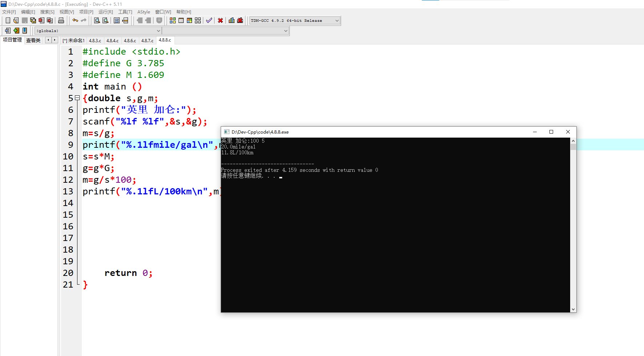Viewport: 644px width, 356px height.
Task: Stop program execution with the red X
Action: coord(220,20)
